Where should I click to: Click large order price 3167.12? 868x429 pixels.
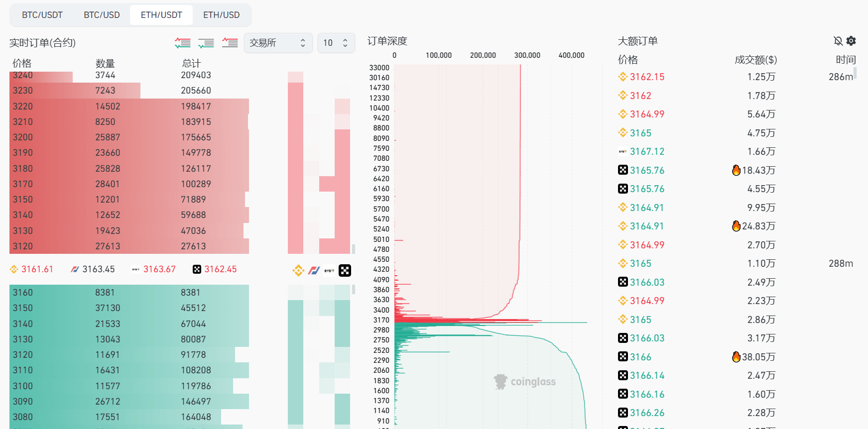[x=647, y=151]
